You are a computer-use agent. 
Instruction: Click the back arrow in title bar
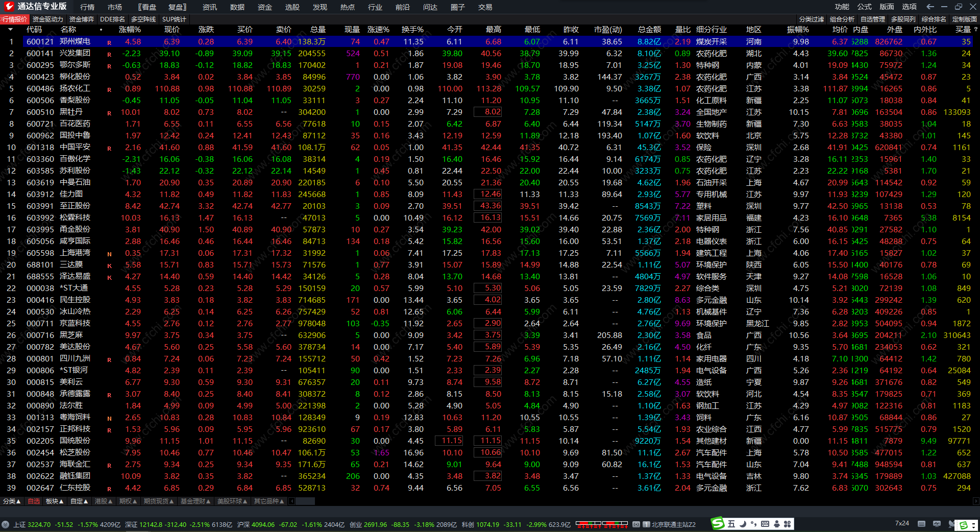930,7
